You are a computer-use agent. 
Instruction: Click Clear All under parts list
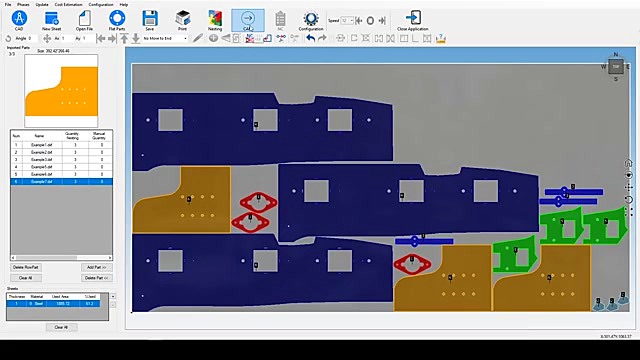(x=26, y=278)
